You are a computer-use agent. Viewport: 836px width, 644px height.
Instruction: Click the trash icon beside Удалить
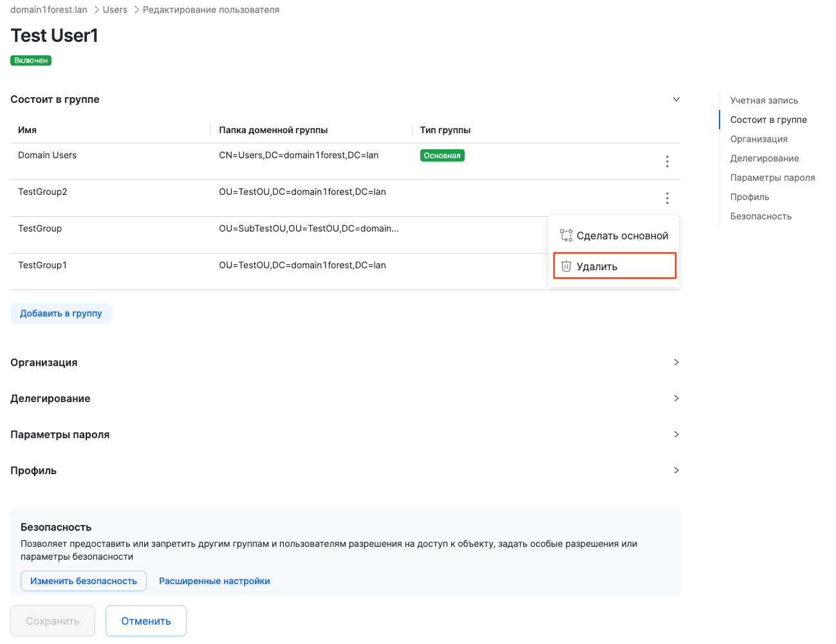566,266
